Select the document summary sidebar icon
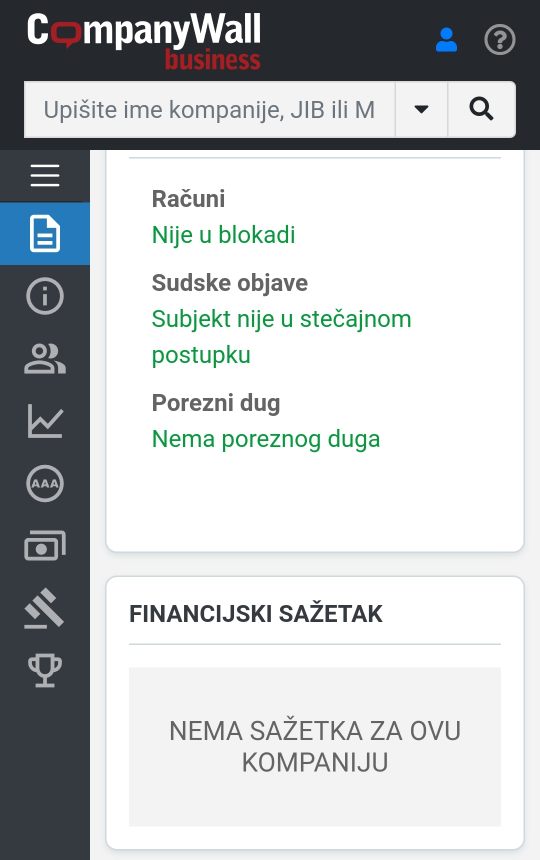Screen dimensions: 540x860 pyautogui.click(x=45, y=234)
